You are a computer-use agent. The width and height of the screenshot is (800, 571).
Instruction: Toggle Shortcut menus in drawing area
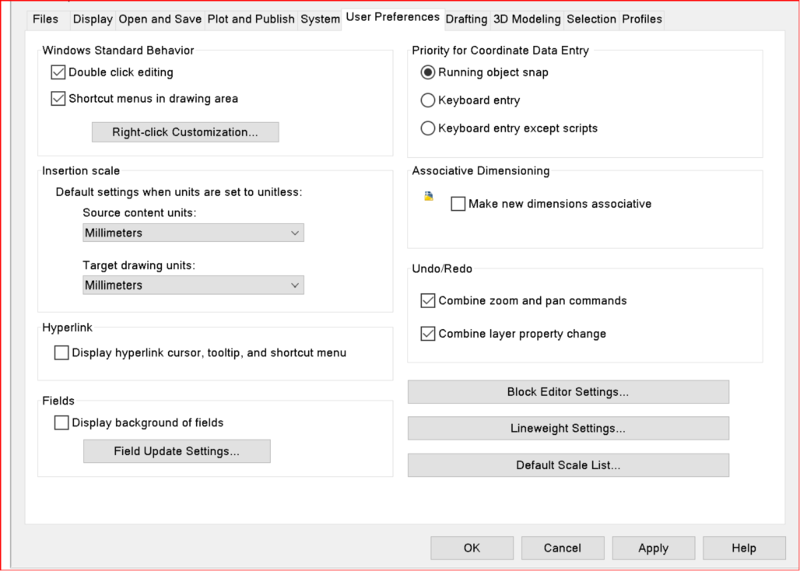point(58,99)
